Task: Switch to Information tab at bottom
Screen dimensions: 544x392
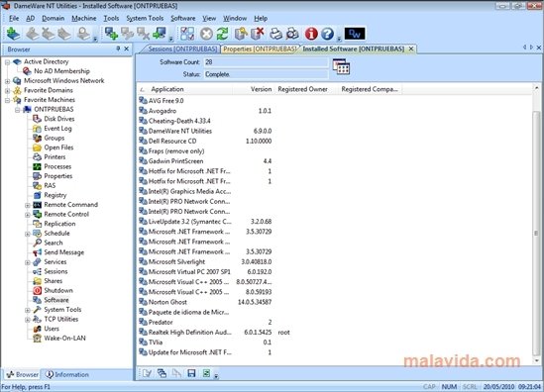Action: pos(67,374)
